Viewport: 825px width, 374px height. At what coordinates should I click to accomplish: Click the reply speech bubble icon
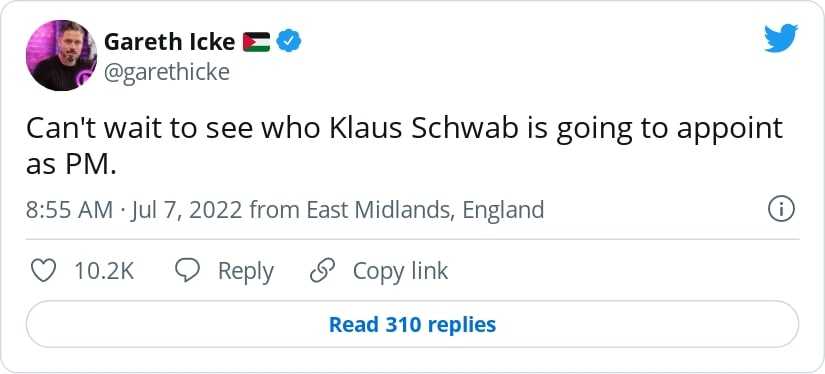pyautogui.click(x=187, y=271)
